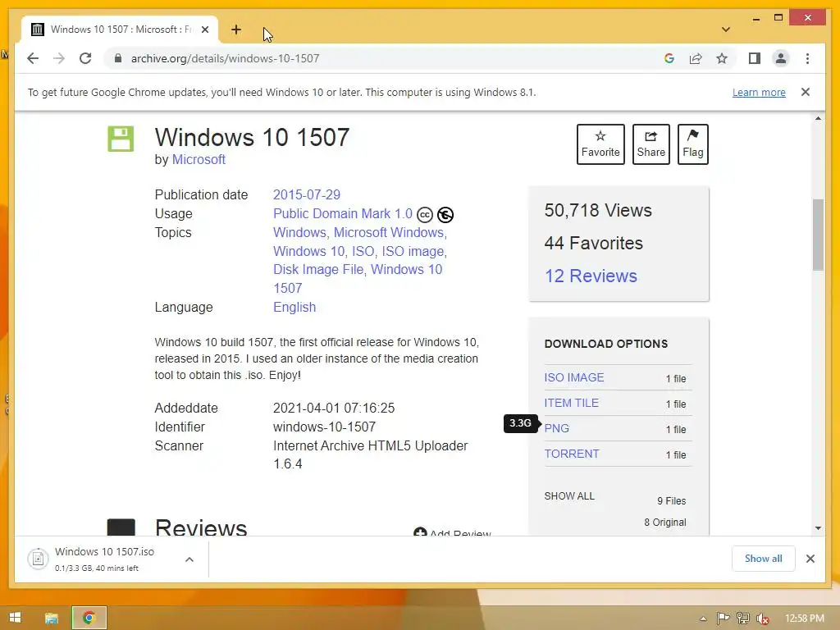The width and height of the screenshot is (840, 630).
Task: Click the Chrome taskbar icon
Action: pyautogui.click(x=89, y=619)
